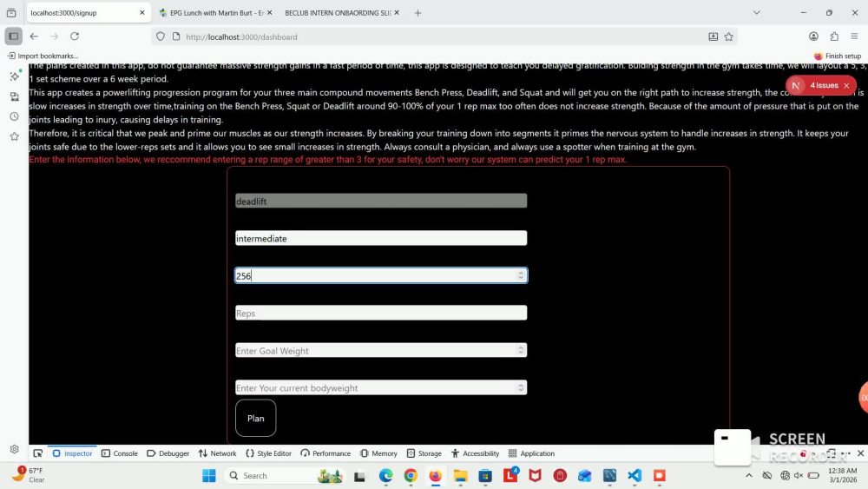Image resolution: width=868 pixels, height=489 pixels.
Task: Switch to the Debugger devtools tab
Action: point(168,453)
